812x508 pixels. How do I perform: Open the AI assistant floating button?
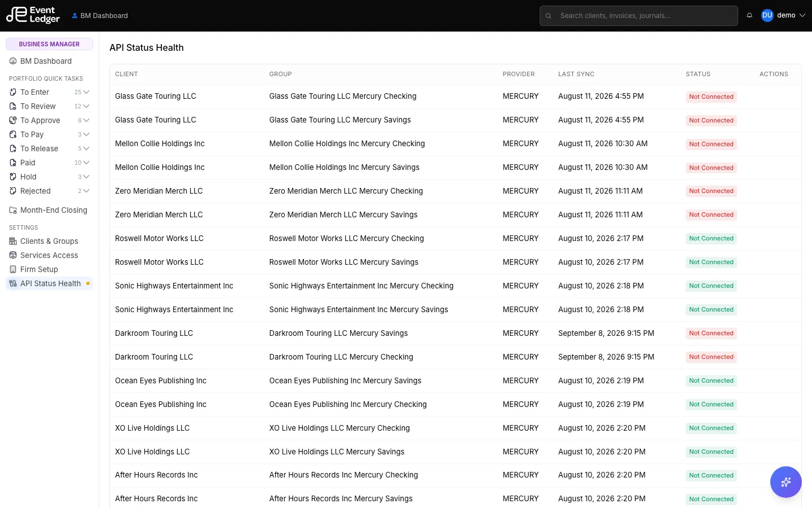click(x=785, y=482)
